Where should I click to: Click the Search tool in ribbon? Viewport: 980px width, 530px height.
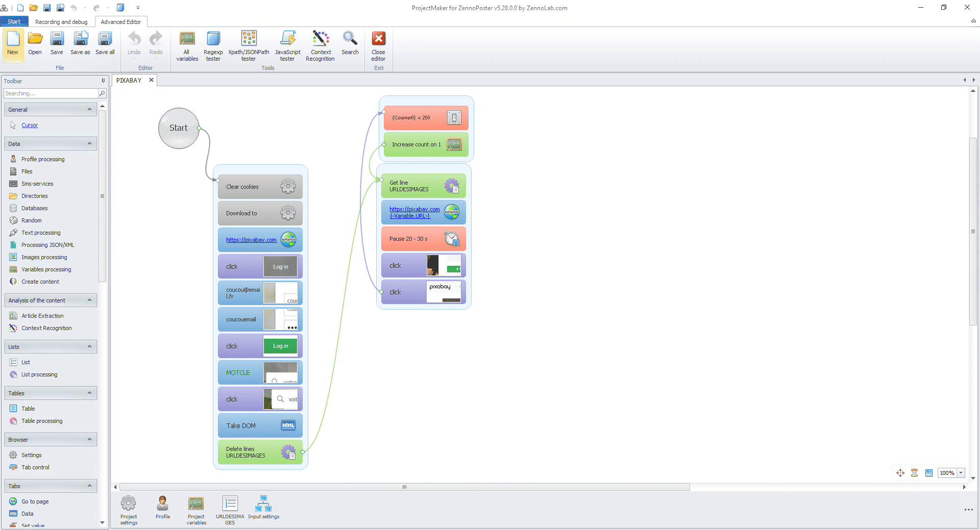pyautogui.click(x=350, y=43)
